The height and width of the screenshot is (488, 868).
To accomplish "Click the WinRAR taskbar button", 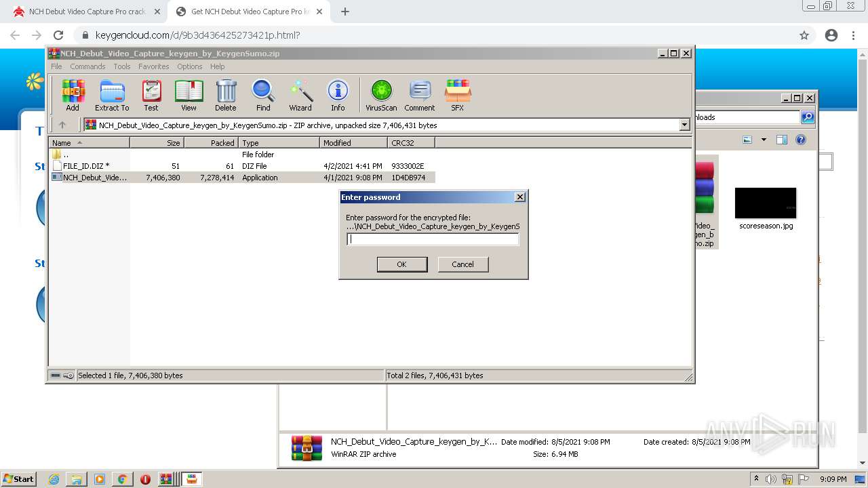I will click(x=167, y=479).
